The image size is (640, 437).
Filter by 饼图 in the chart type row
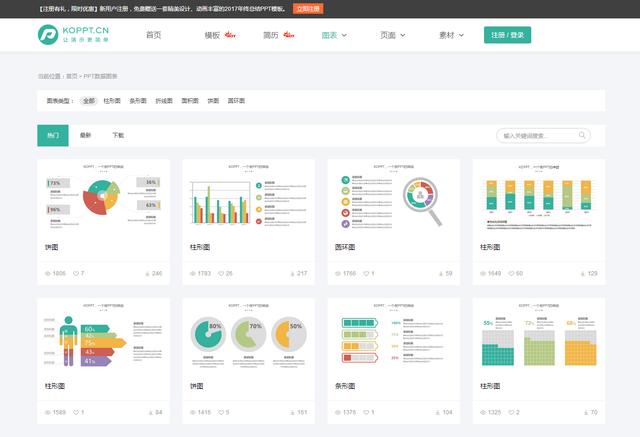213,101
